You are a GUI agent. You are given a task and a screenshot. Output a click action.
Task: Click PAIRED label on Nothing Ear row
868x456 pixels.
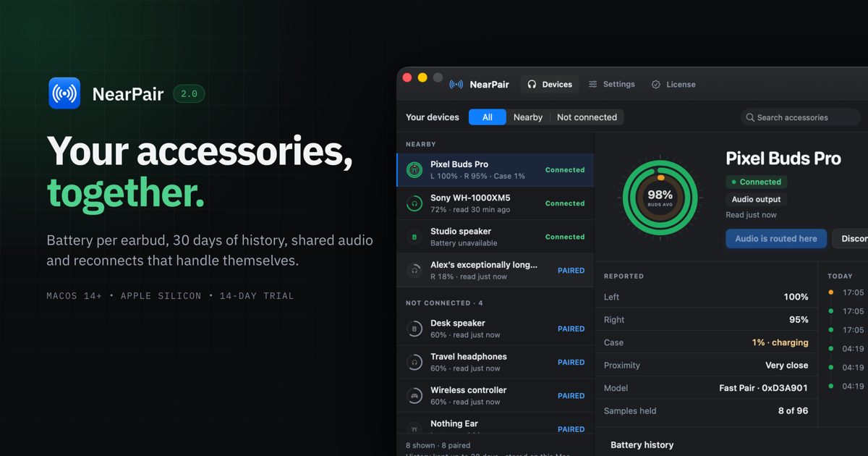(x=571, y=428)
